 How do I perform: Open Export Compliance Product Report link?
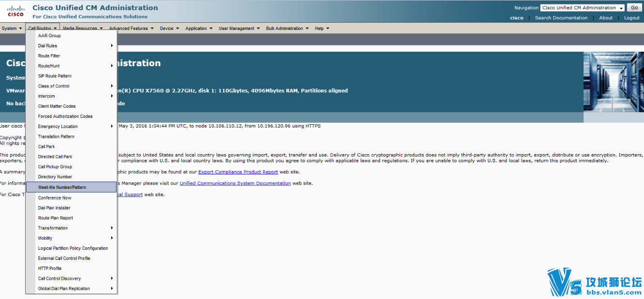(238, 172)
